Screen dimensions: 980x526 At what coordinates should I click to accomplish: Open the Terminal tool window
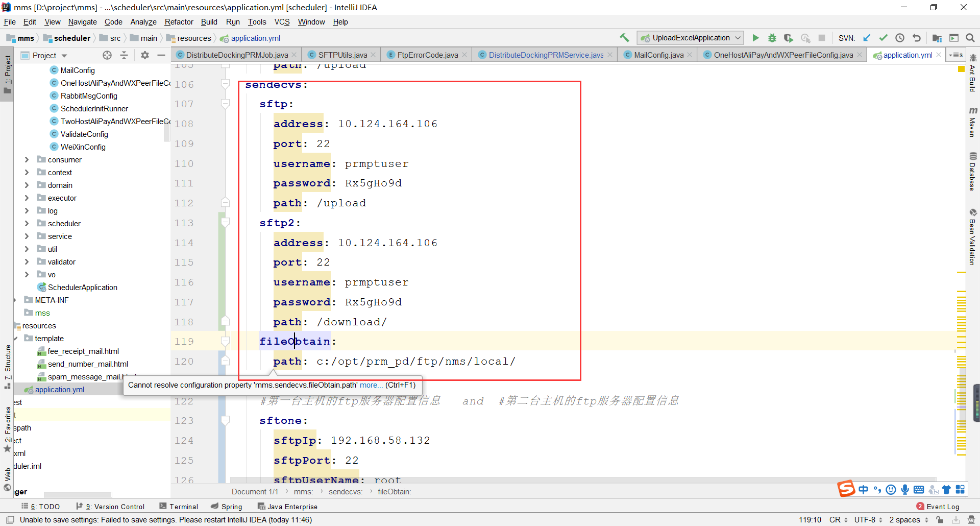[179, 507]
